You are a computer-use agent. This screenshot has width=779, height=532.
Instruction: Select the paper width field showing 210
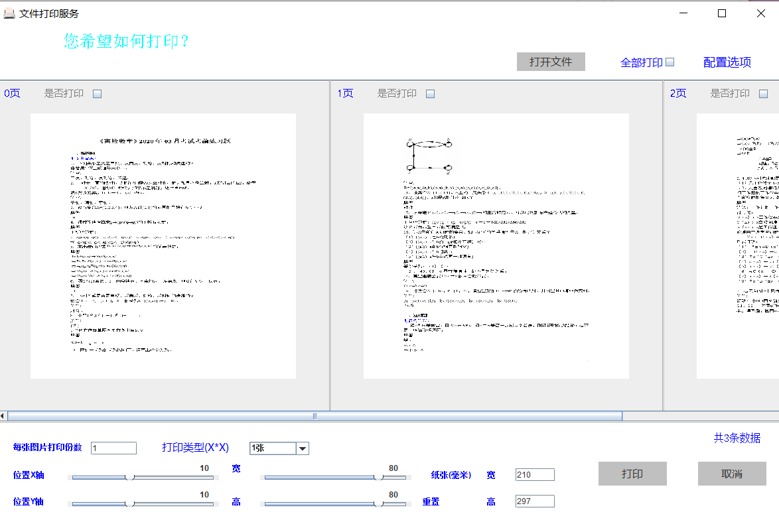click(535, 474)
